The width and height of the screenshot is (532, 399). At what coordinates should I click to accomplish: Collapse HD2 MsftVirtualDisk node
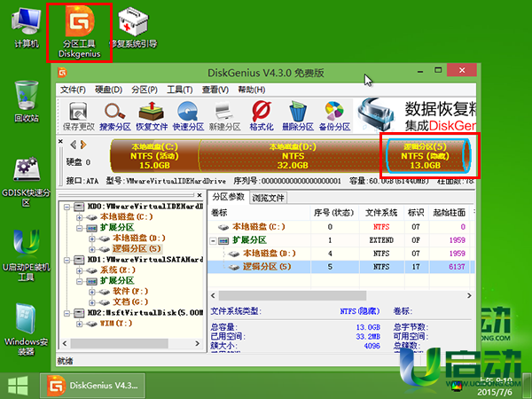point(66,313)
